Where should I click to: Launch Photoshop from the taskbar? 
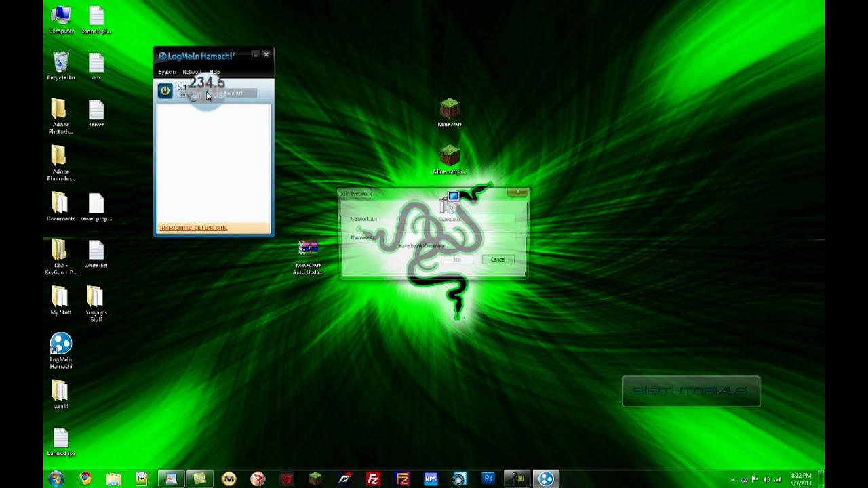[488, 479]
